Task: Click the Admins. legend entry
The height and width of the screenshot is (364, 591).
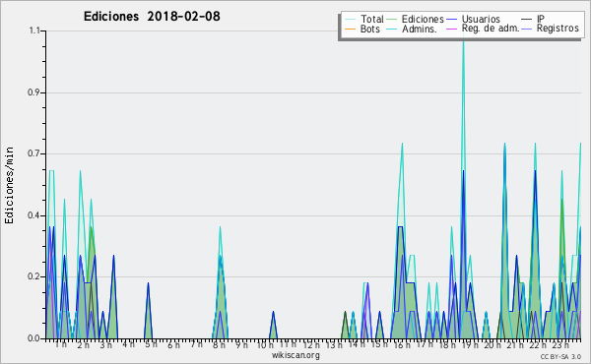Action: pos(412,29)
